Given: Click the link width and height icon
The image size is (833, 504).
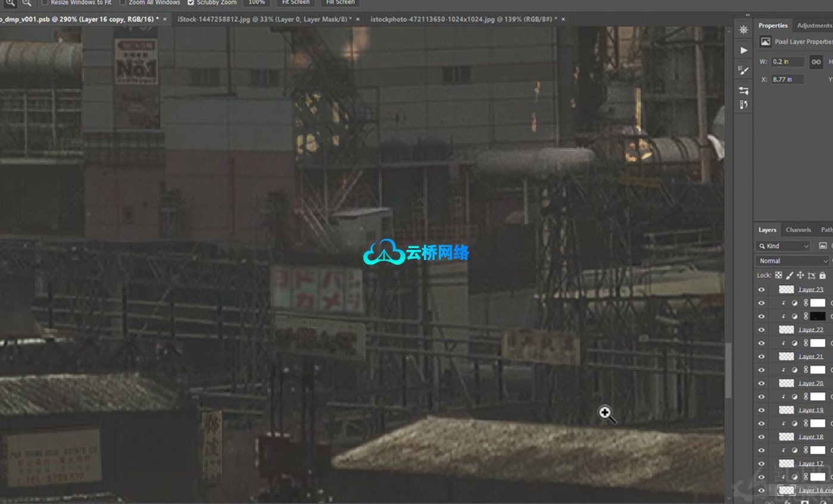Looking at the screenshot, I should (x=816, y=62).
